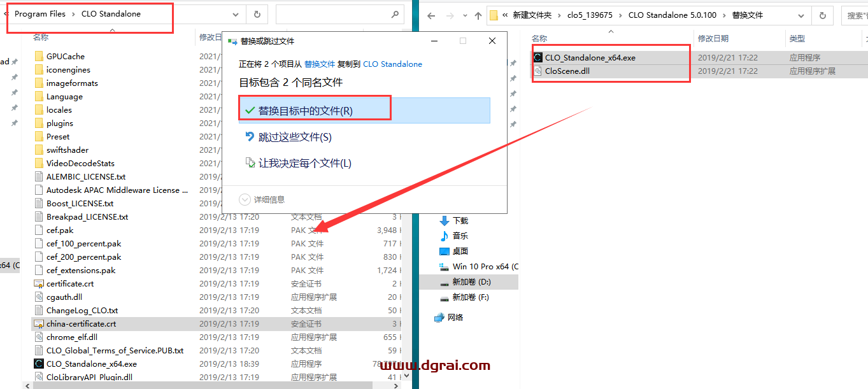Select ChangeLog_CLO.txt file
Image resolution: width=868 pixels, height=389 pixels.
82,310
